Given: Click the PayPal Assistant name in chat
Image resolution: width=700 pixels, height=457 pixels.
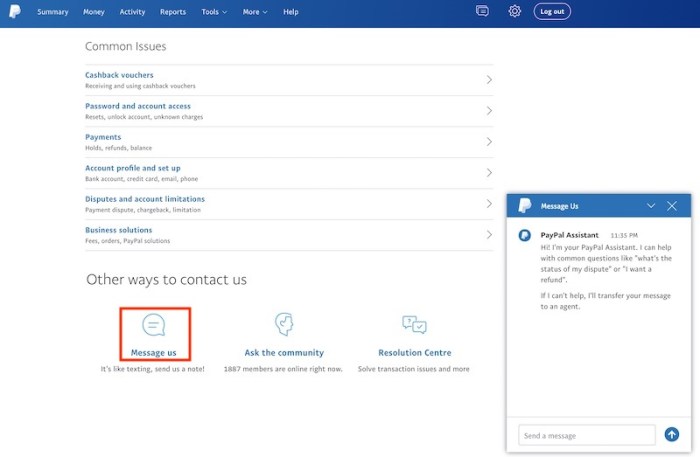Looking at the screenshot, I should click(569, 235).
